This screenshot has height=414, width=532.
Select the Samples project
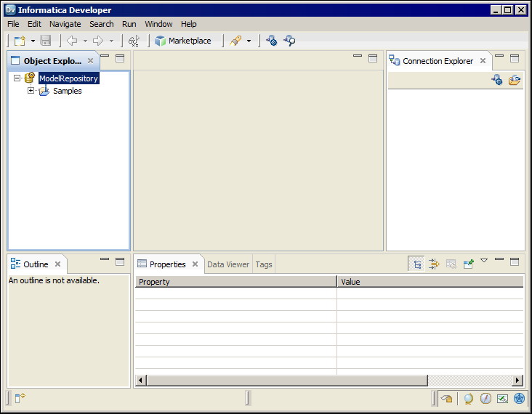[x=67, y=91]
